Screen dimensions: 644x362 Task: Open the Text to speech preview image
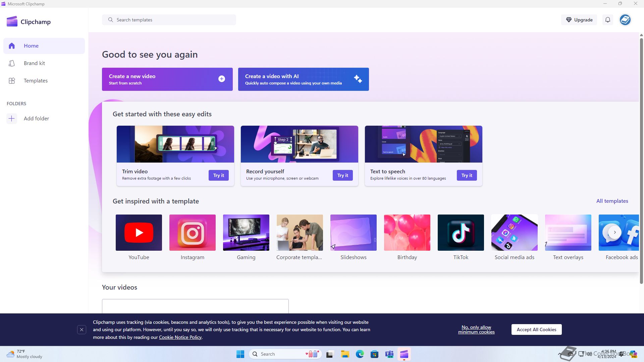click(x=424, y=144)
